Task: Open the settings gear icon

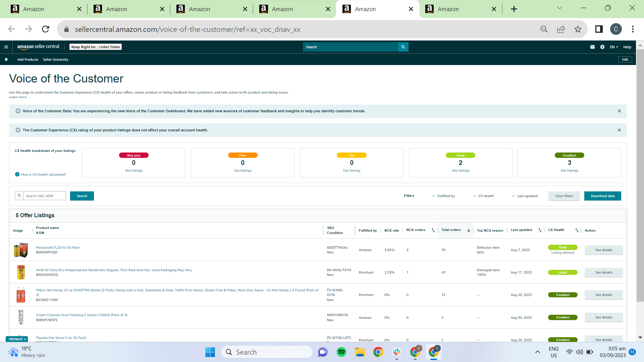Action: pyautogui.click(x=602, y=47)
